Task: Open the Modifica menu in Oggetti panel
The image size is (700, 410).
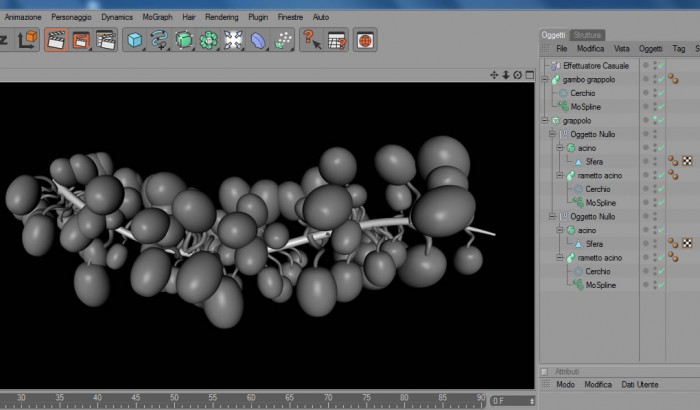Action: pyautogui.click(x=590, y=49)
